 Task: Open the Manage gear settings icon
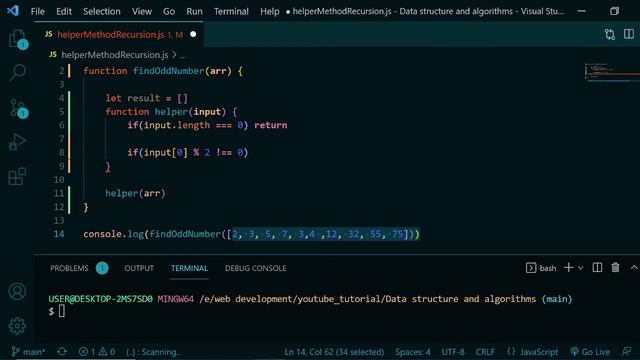point(17,326)
